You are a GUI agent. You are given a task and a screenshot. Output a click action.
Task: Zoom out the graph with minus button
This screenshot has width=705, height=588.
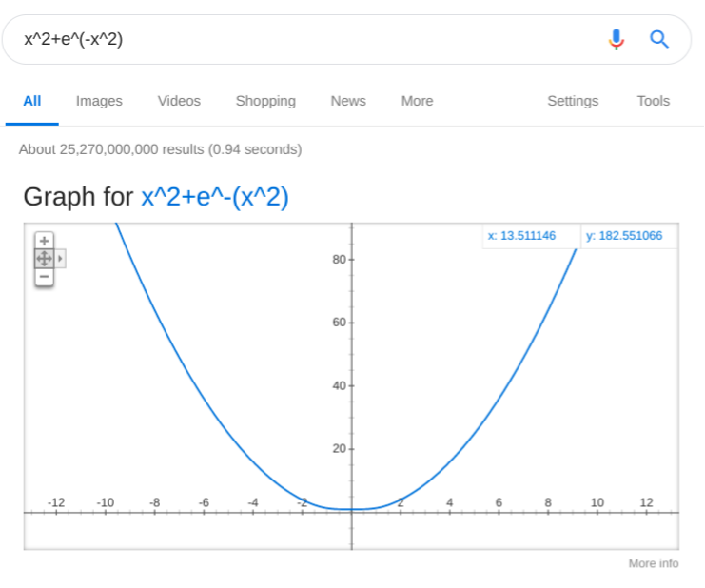click(44, 277)
